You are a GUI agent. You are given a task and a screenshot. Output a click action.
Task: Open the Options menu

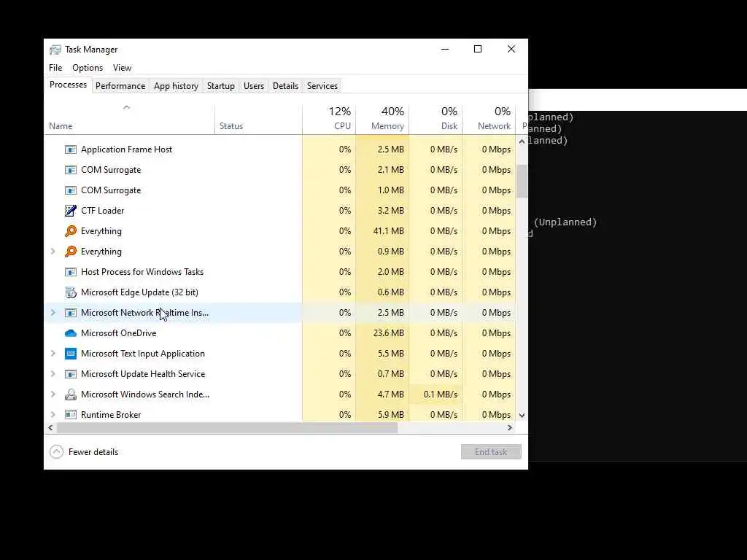tap(88, 68)
